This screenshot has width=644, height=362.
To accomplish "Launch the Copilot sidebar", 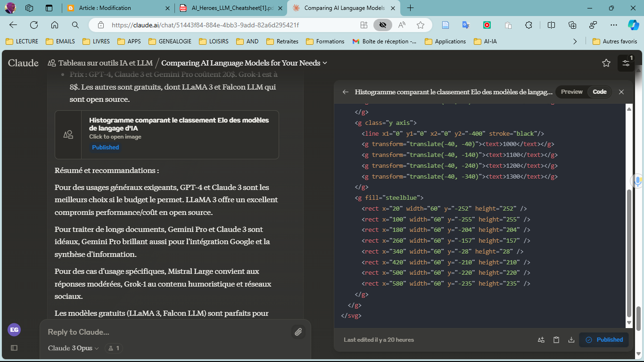I will coord(633,25).
